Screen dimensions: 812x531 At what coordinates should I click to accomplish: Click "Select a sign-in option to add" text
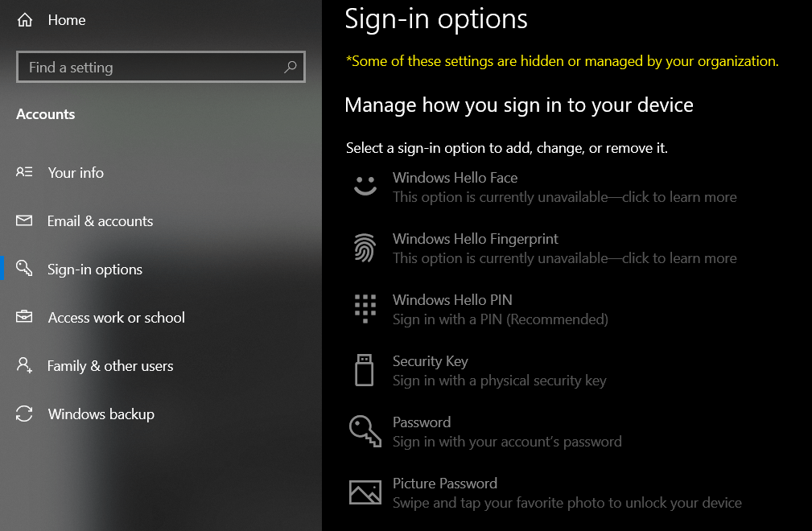(507, 148)
